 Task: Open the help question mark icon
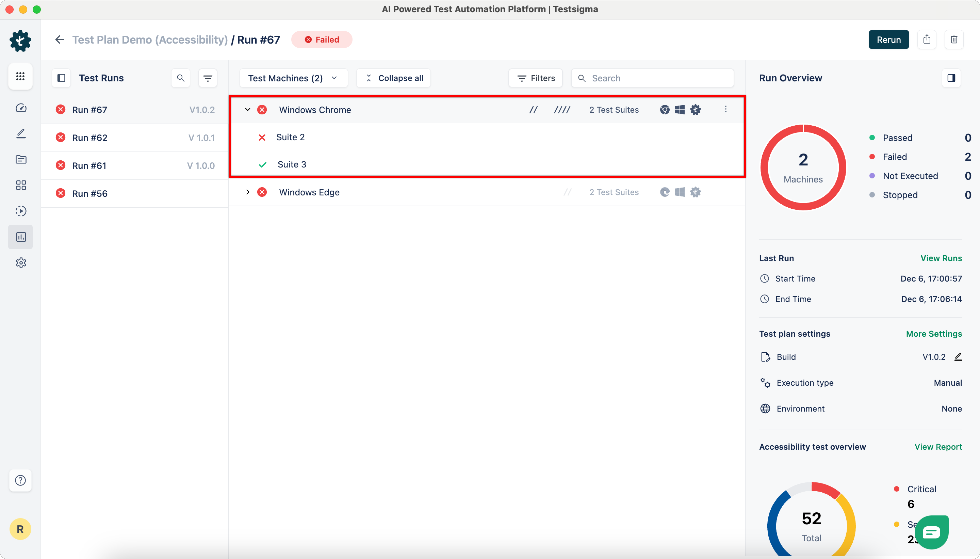(x=20, y=480)
